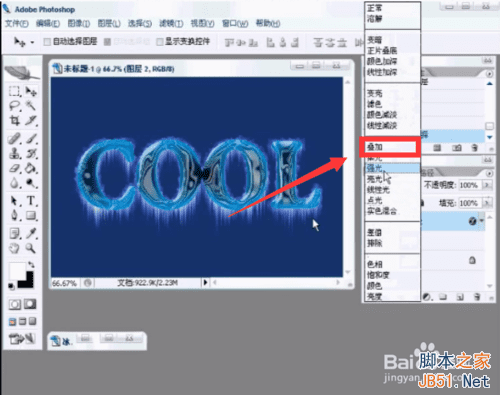Open the status bar info arrow
The width and height of the screenshot is (500, 395).
pos(205,283)
